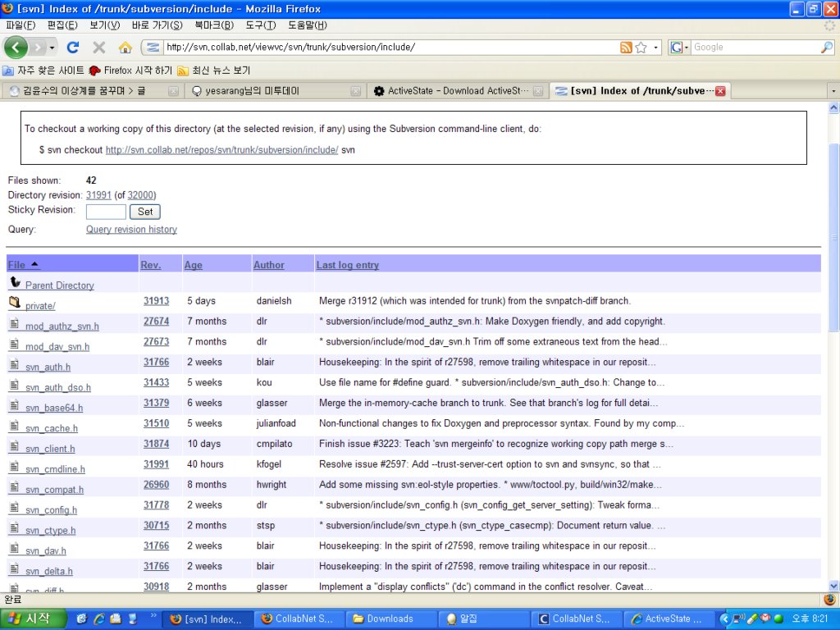This screenshot has width=840, height=630.
Task: Open the list-all-tabs dropdown
Action: (x=833, y=91)
